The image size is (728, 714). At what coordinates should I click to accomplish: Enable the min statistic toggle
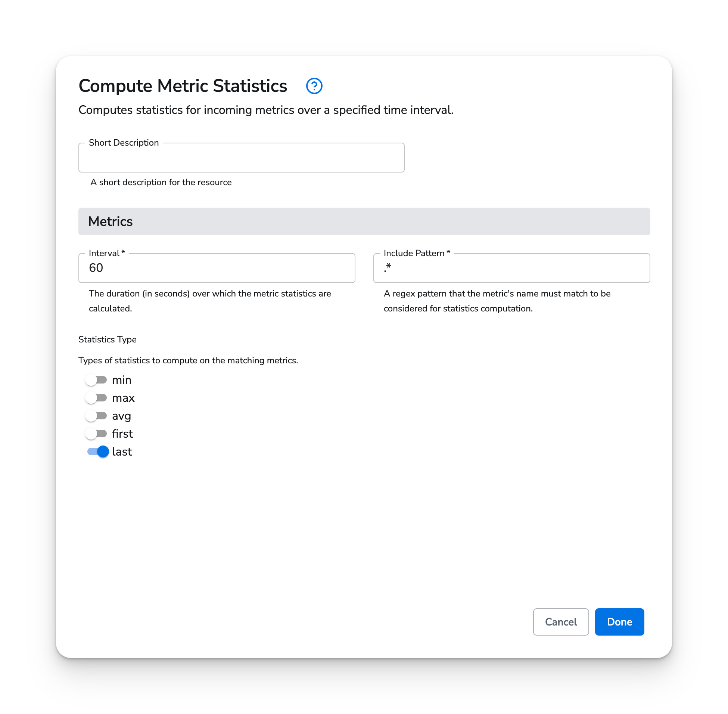(x=97, y=379)
